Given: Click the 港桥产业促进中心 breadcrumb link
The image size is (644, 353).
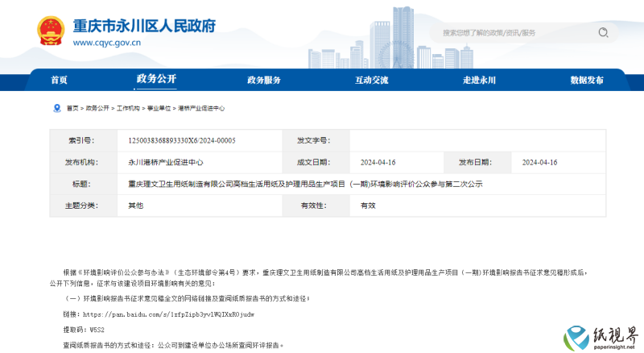Looking at the screenshot, I should (201, 108).
